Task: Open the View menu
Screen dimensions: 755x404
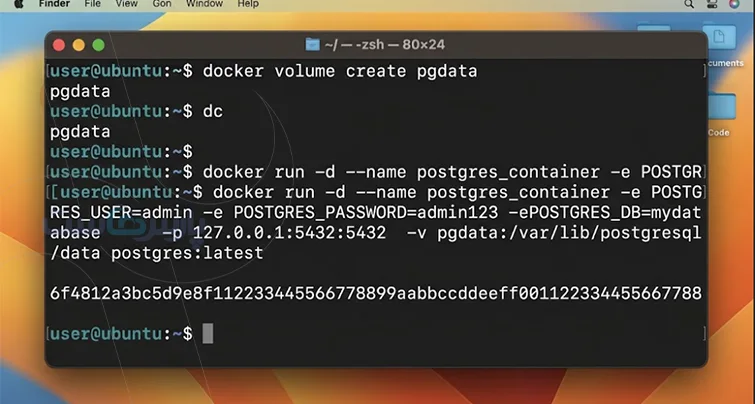Action: [x=127, y=3]
